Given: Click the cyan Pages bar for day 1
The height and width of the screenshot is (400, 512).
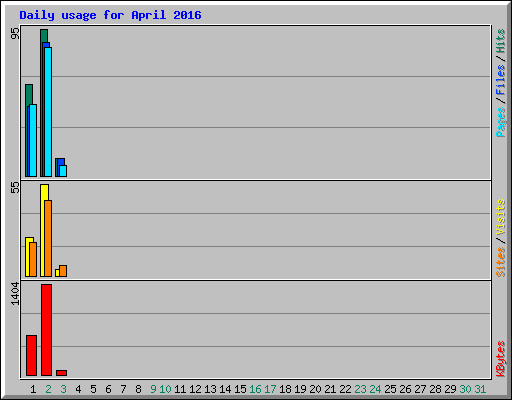Looking at the screenshot, I should coord(33,140).
